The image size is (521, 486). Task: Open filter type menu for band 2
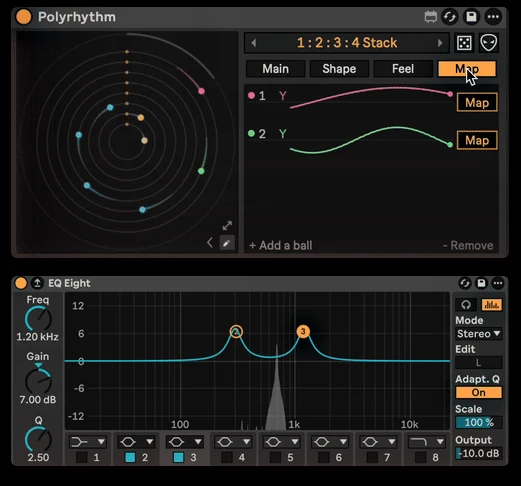point(136,442)
